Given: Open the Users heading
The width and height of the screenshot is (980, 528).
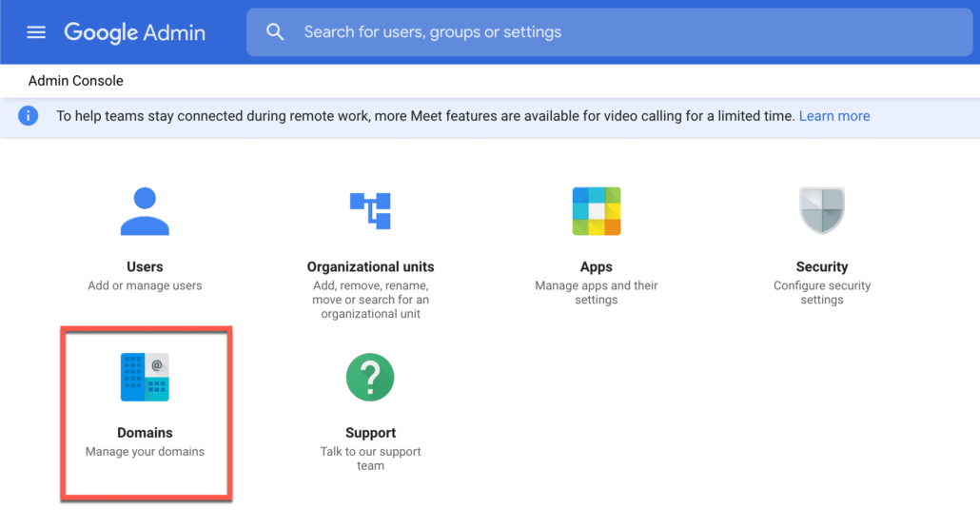Looking at the screenshot, I should [x=145, y=266].
